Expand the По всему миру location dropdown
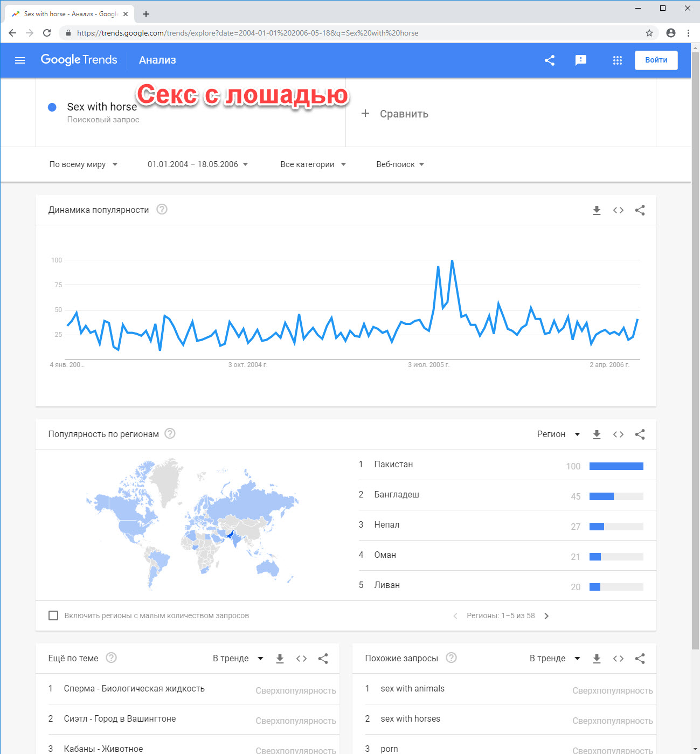Image resolution: width=700 pixels, height=754 pixels. [84, 164]
